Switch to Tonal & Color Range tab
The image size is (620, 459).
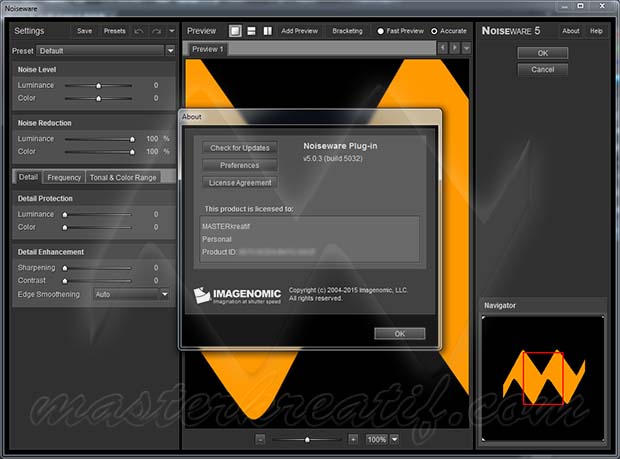[123, 178]
